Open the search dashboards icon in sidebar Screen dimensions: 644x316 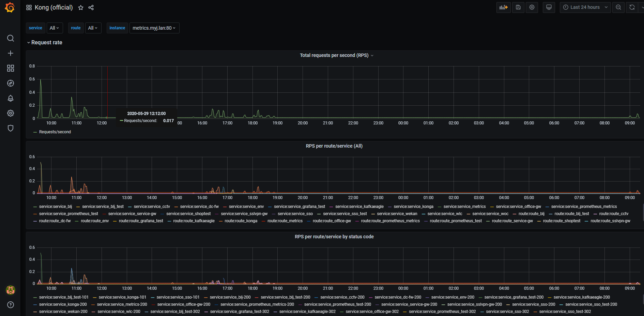(x=11, y=38)
